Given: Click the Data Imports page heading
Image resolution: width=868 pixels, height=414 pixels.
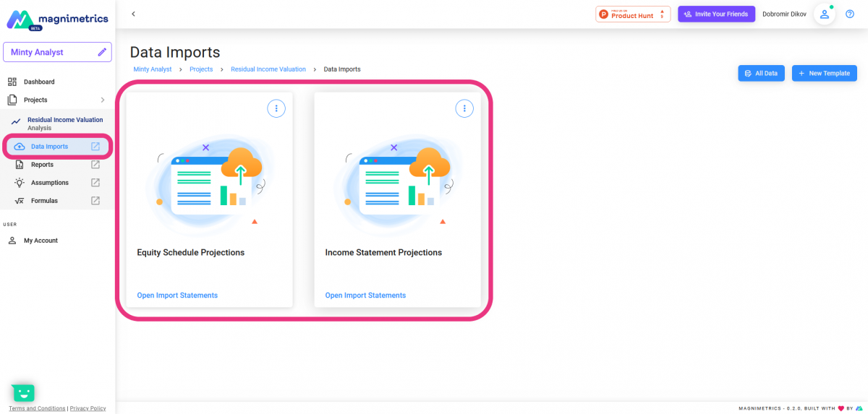Looking at the screenshot, I should coord(175,52).
